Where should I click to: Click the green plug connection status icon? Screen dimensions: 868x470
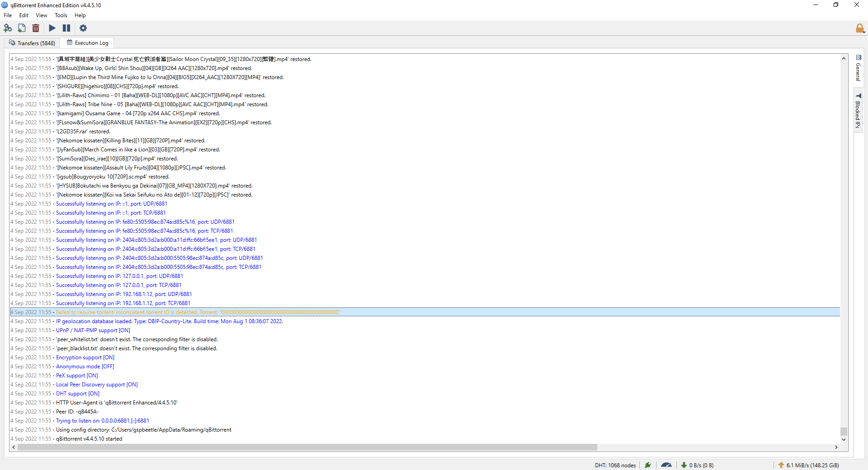point(648,465)
